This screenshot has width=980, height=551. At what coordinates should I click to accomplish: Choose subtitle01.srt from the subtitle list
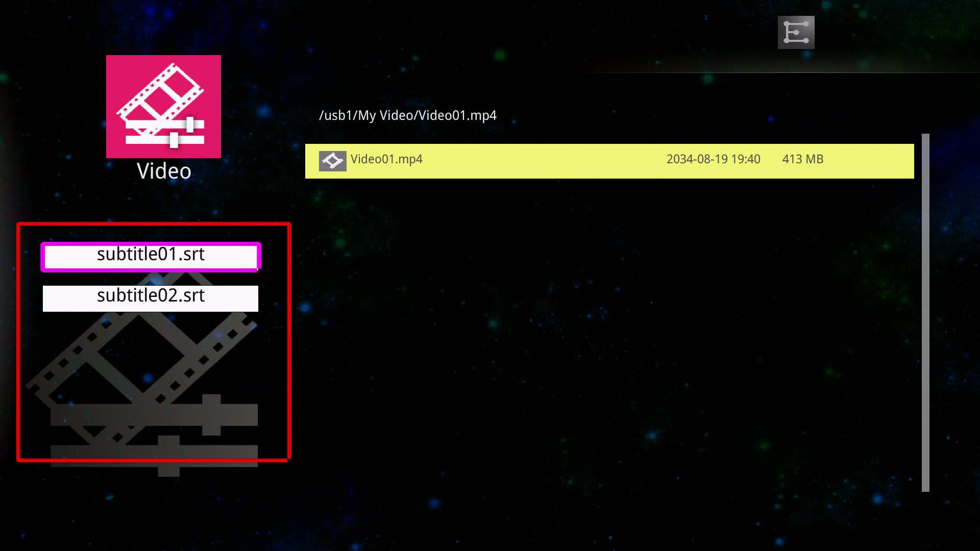[x=151, y=257]
